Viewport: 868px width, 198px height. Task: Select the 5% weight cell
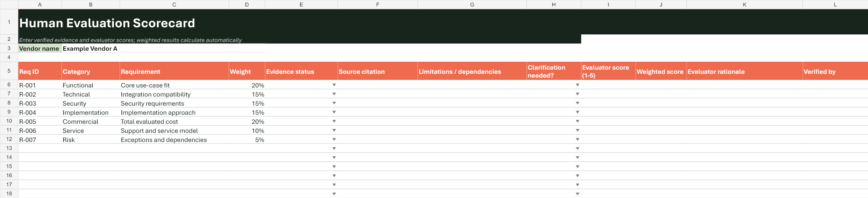click(247, 139)
